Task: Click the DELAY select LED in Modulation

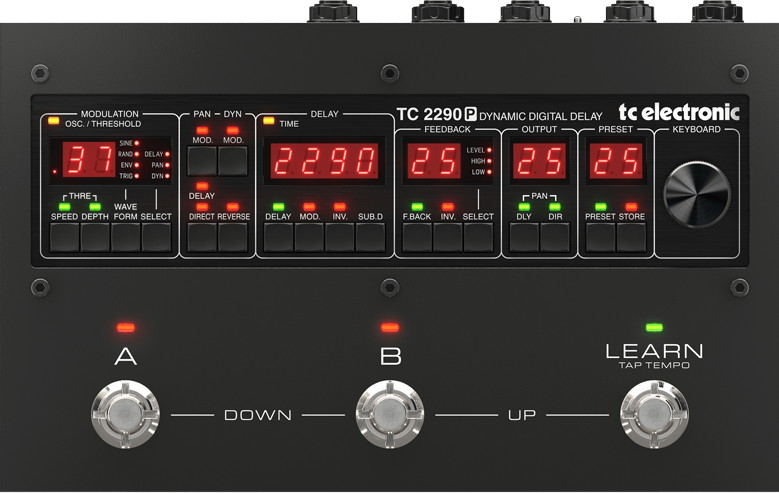Action: (x=167, y=154)
